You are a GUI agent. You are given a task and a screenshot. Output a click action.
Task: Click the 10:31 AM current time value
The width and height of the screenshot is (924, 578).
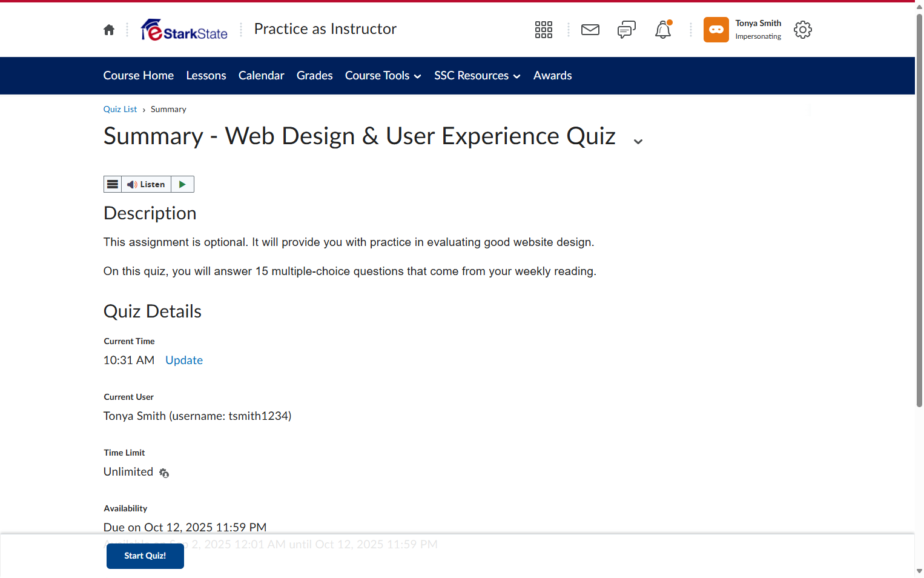(x=129, y=360)
